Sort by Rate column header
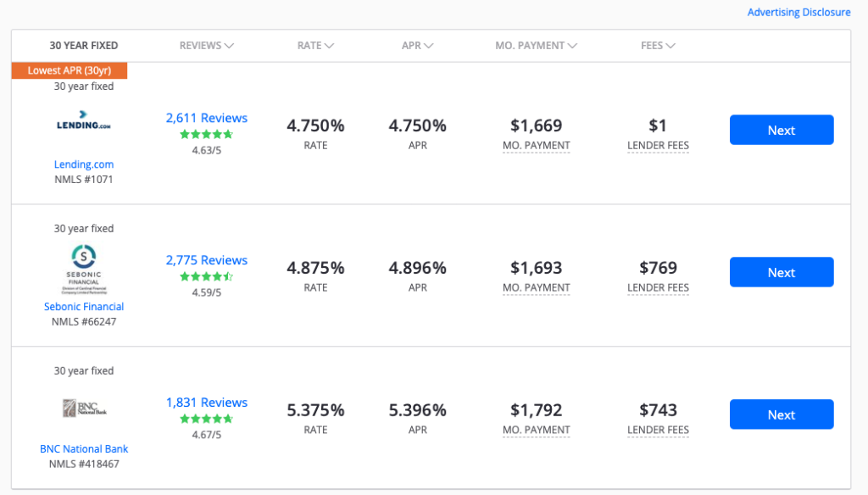 coord(315,46)
